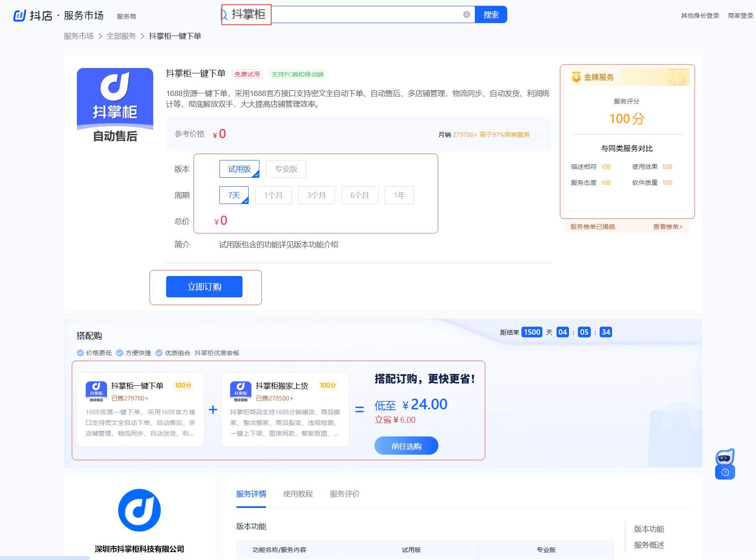756x560 pixels.
Task: Open the 抖掌柜 自动售后 product logo
Action: (115, 106)
